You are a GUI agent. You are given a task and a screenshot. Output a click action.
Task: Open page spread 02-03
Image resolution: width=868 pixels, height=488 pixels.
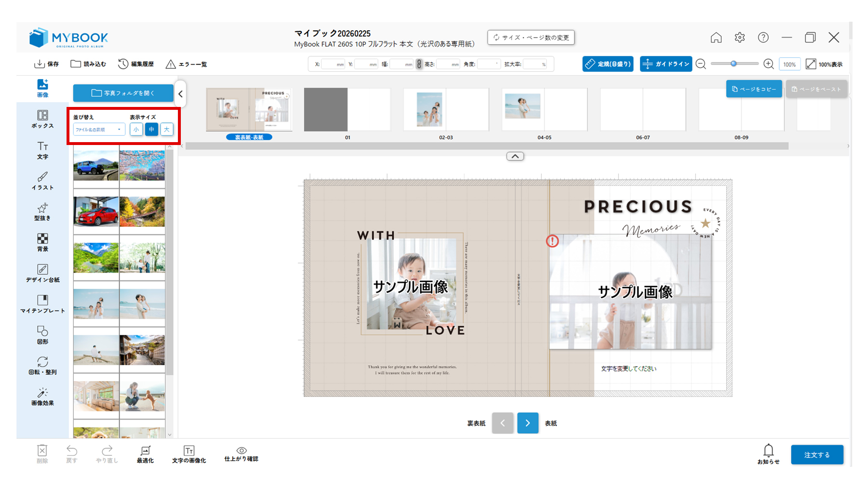coord(446,109)
